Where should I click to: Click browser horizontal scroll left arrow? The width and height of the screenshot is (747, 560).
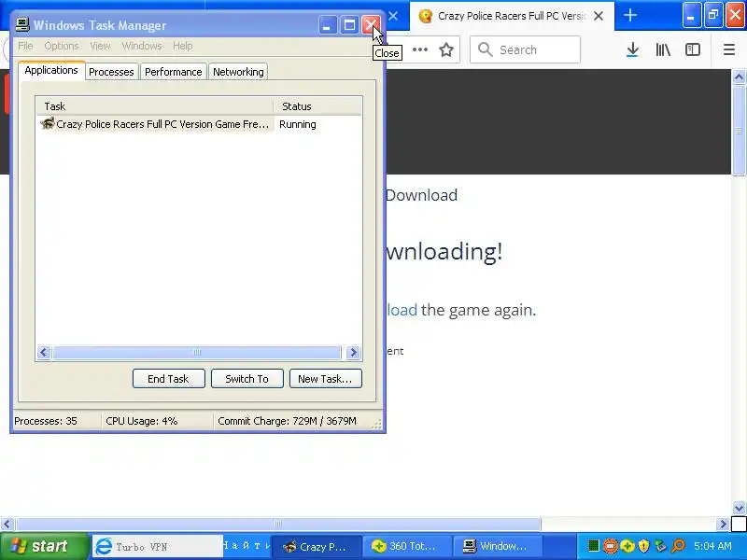7,525
